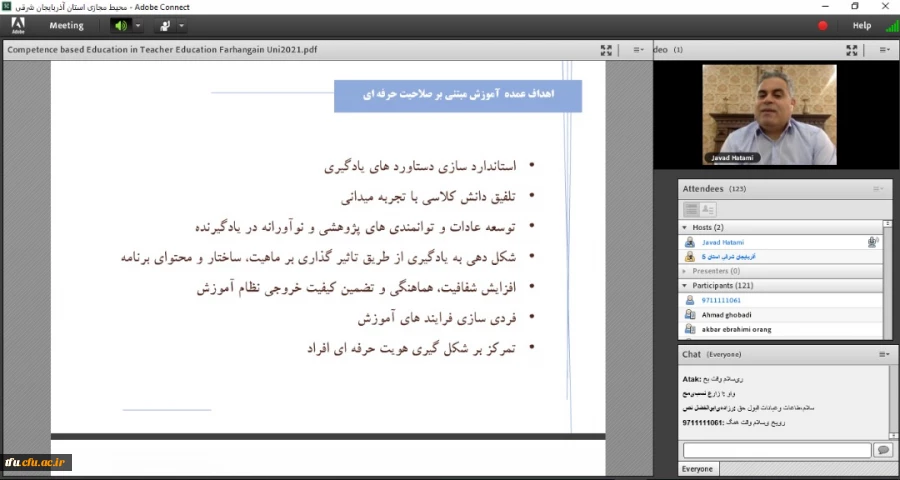Screen dimensions: 900x480
Task: Click the Chat (Everyone) pod title
Action: pos(711,355)
